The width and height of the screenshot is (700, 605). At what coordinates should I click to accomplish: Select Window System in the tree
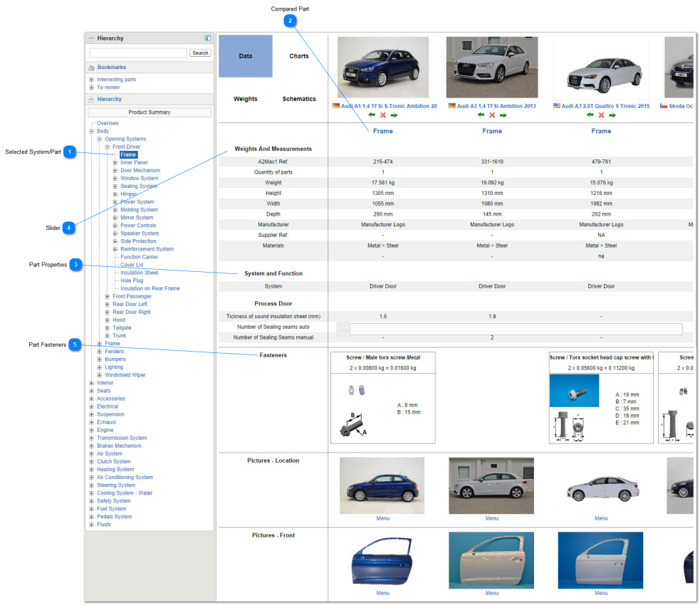pos(140,179)
